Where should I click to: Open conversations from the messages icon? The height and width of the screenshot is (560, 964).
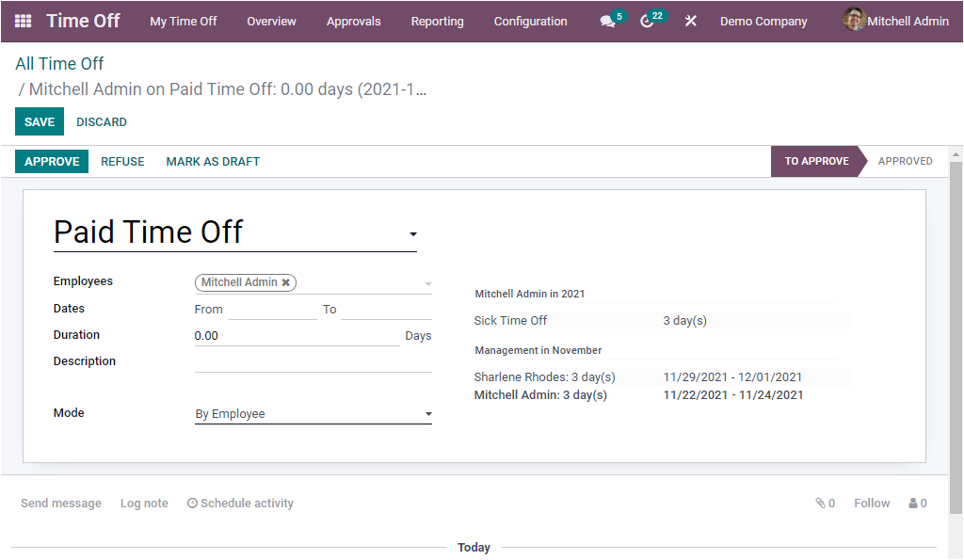[606, 20]
